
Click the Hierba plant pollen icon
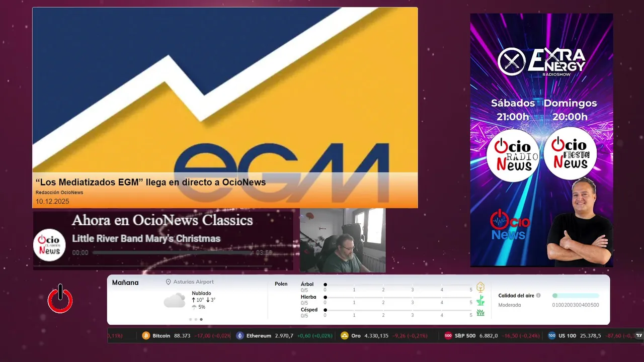(x=480, y=300)
